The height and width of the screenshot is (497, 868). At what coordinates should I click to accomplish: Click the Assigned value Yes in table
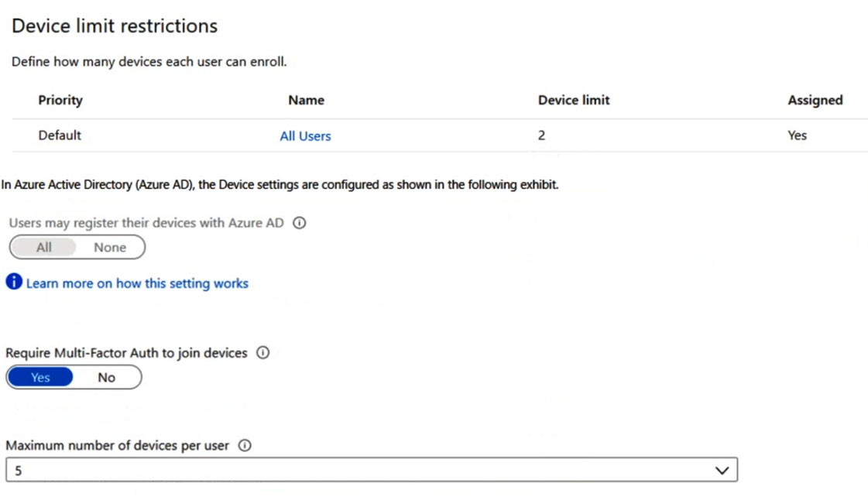click(797, 135)
